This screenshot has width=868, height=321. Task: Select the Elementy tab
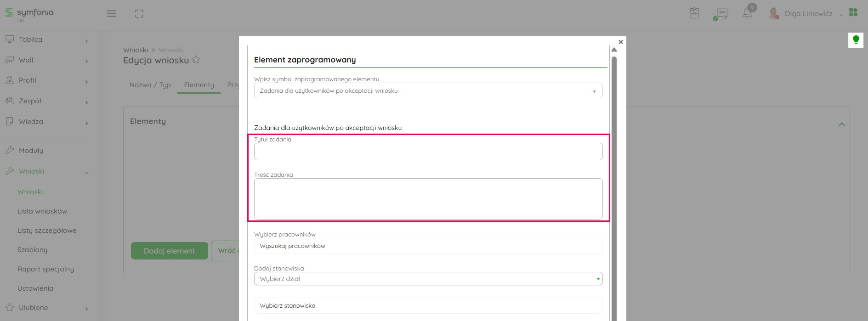point(199,85)
